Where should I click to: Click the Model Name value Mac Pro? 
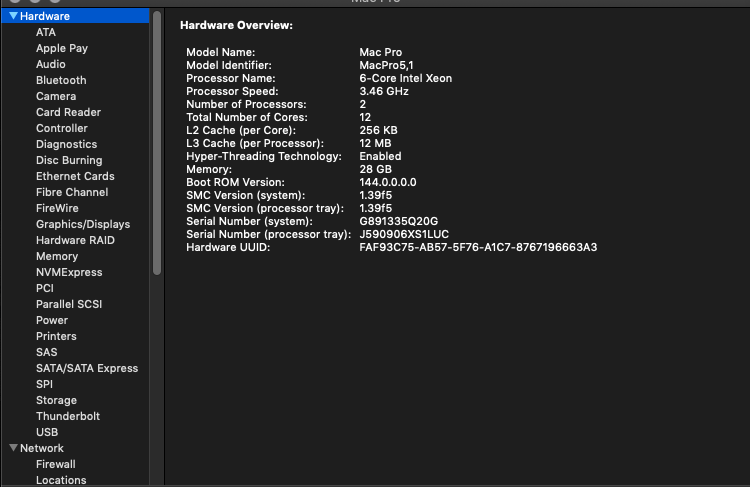[381, 52]
